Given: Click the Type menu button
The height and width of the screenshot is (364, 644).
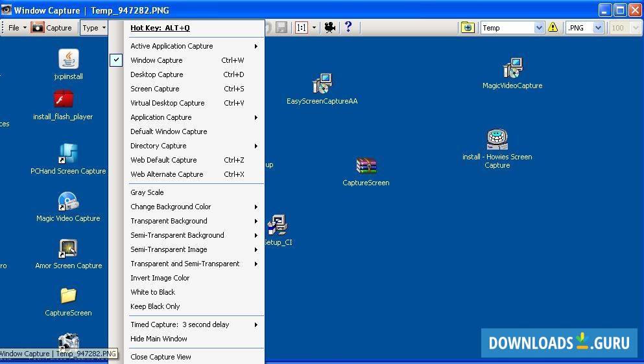Looking at the screenshot, I should 93,27.
